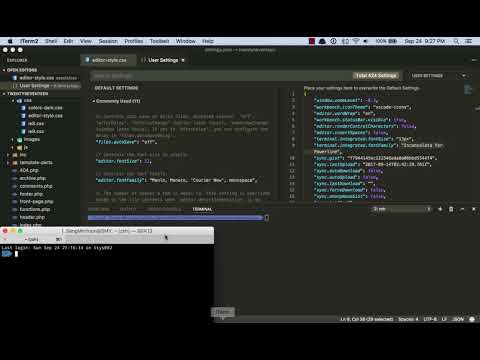Screen dimensions: 480x360
Task: Click the line and column indicator
Action: [x=367, y=319]
